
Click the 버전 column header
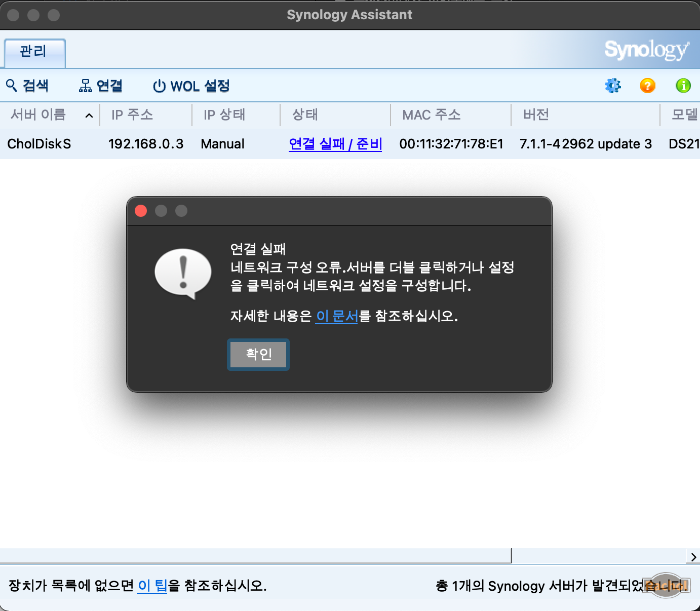pos(586,115)
